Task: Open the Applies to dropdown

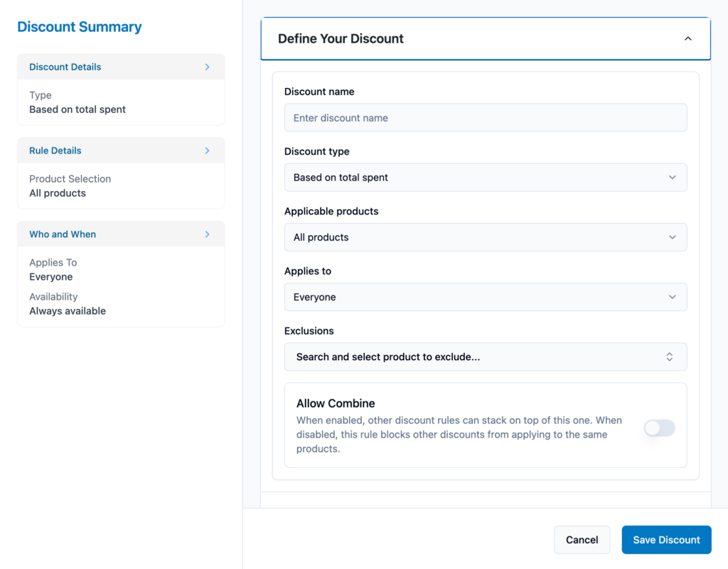Action: [486, 297]
